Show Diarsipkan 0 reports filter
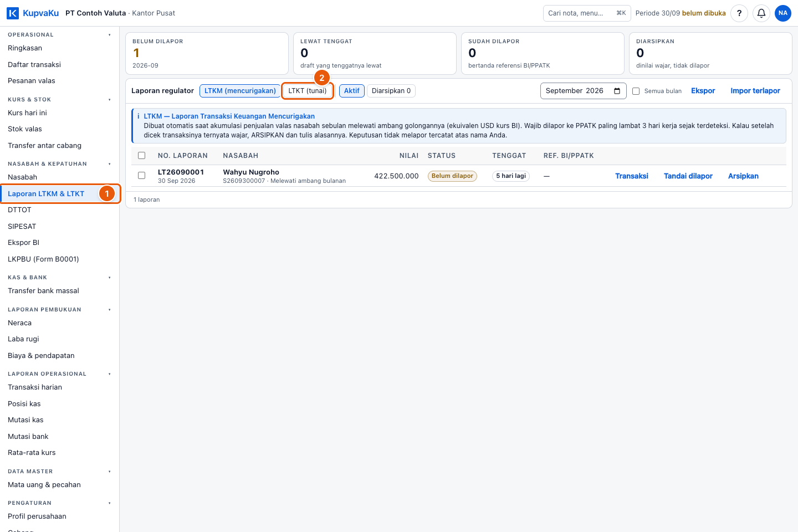The height and width of the screenshot is (532, 798). 391,91
